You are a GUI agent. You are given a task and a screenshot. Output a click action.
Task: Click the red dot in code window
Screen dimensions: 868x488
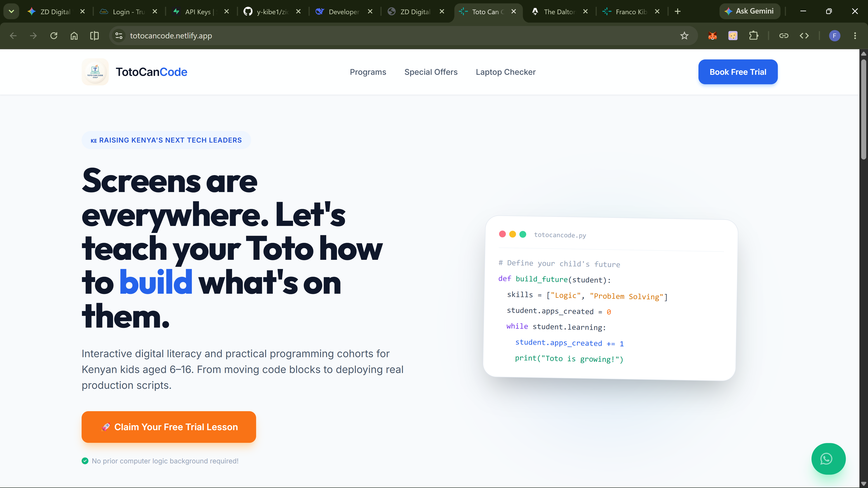pos(502,234)
